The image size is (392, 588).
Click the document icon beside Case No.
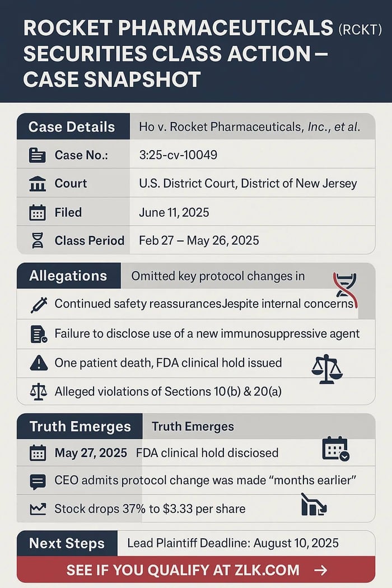click(38, 155)
